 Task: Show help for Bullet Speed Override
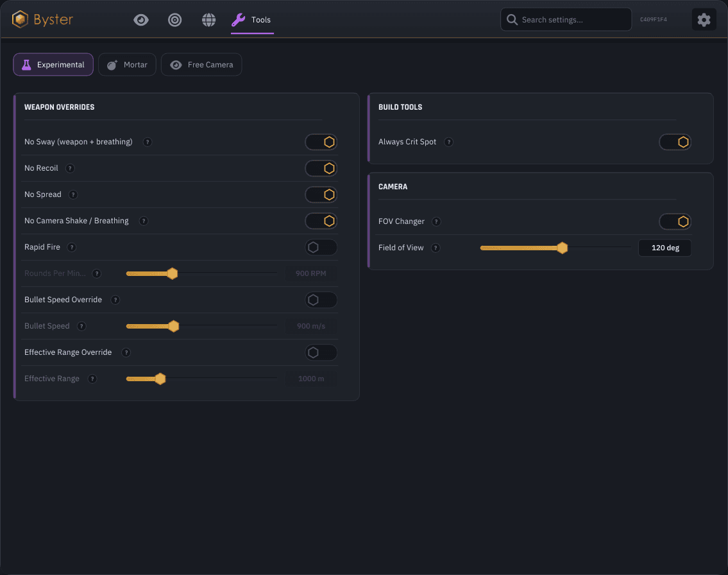point(115,300)
